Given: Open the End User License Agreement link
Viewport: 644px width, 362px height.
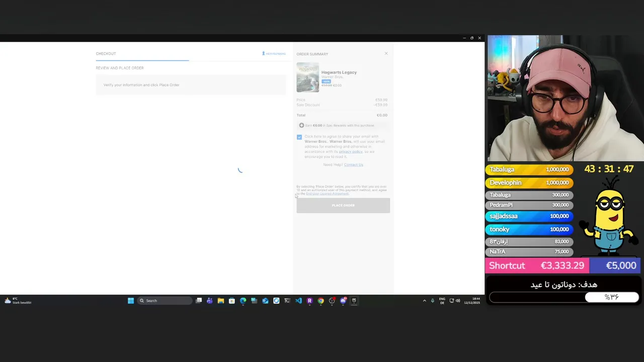Looking at the screenshot, I should point(327,194).
